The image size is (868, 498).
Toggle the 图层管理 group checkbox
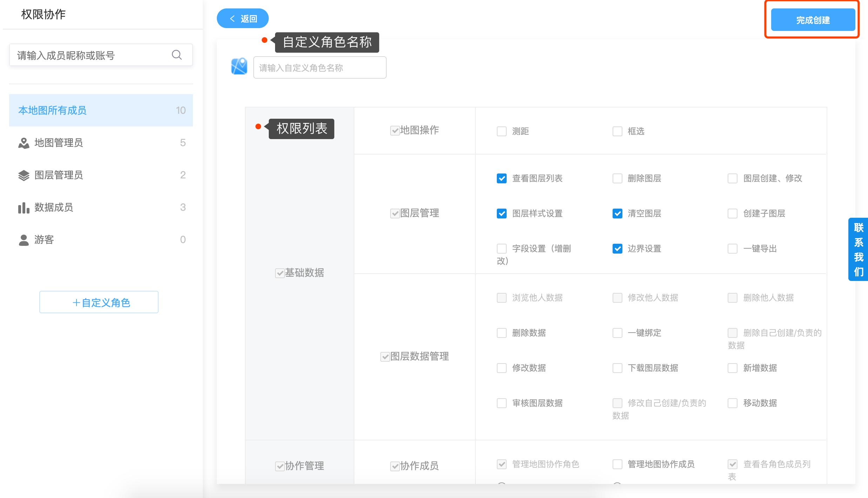click(x=395, y=214)
